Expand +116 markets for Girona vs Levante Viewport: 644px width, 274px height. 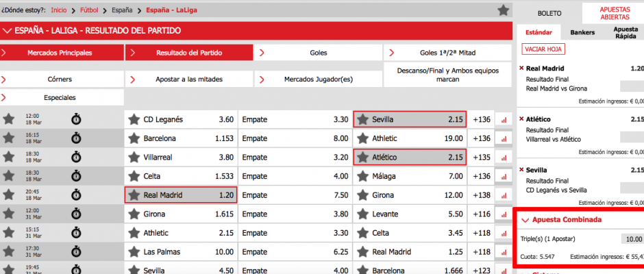(482, 214)
